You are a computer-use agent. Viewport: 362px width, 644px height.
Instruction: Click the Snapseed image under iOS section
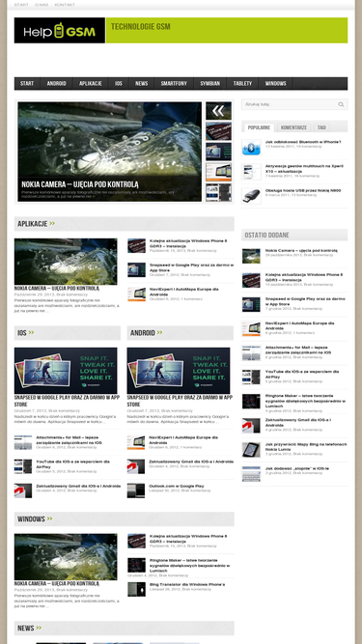coord(66,371)
